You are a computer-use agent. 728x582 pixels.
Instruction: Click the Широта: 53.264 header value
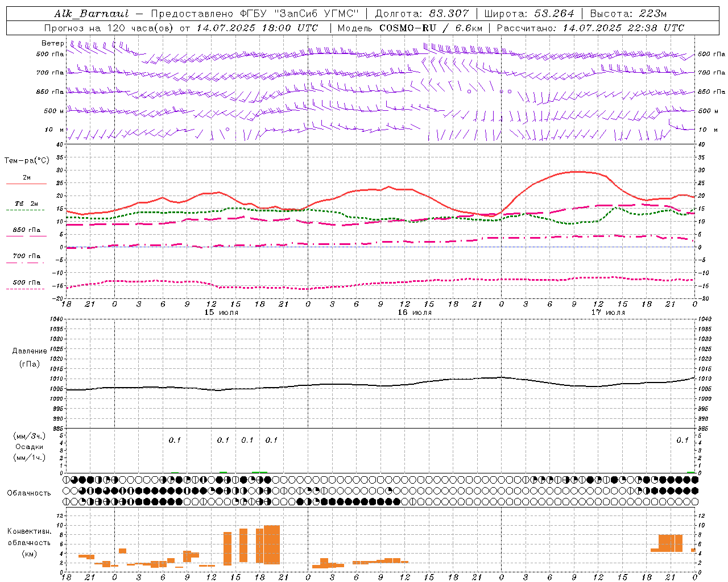coord(530,14)
